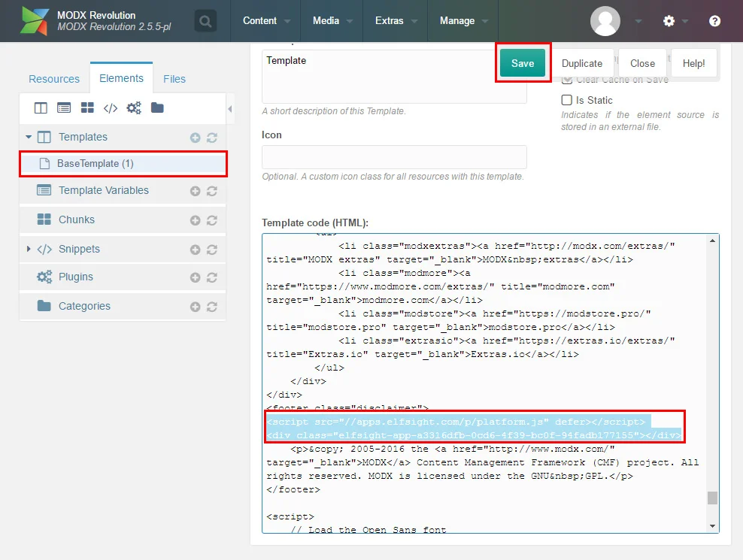Toggle the Is Static checkbox
This screenshot has width=743, height=560.
pos(567,100)
